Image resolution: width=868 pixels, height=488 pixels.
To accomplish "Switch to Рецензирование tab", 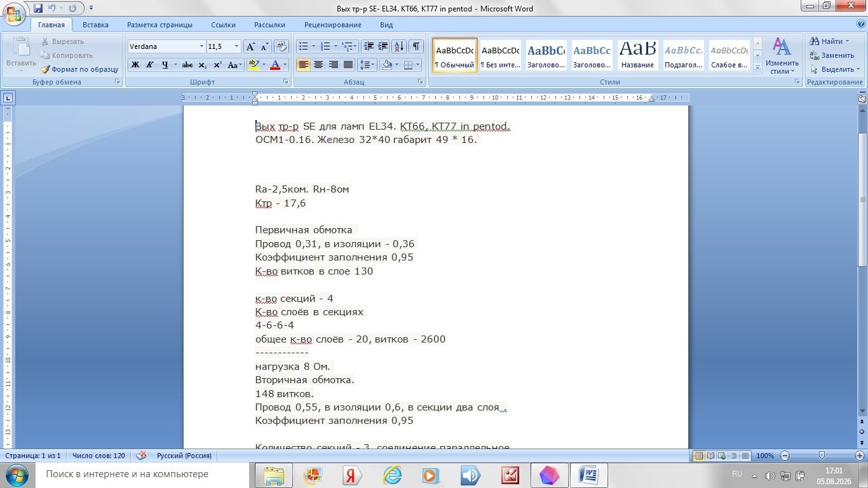I will (333, 25).
